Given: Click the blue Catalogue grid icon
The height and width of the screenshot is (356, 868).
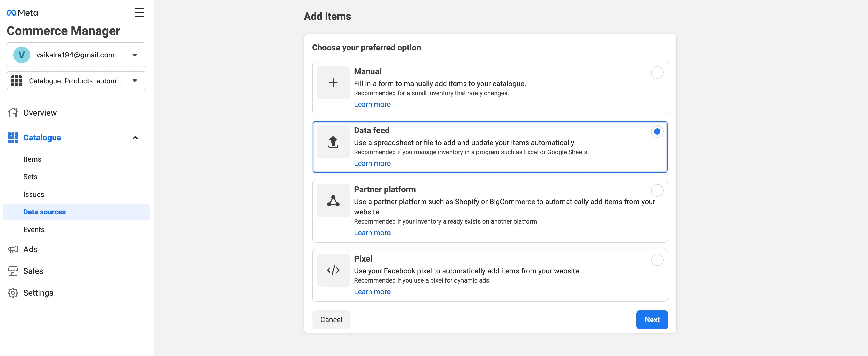Looking at the screenshot, I should click(x=13, y=137).
